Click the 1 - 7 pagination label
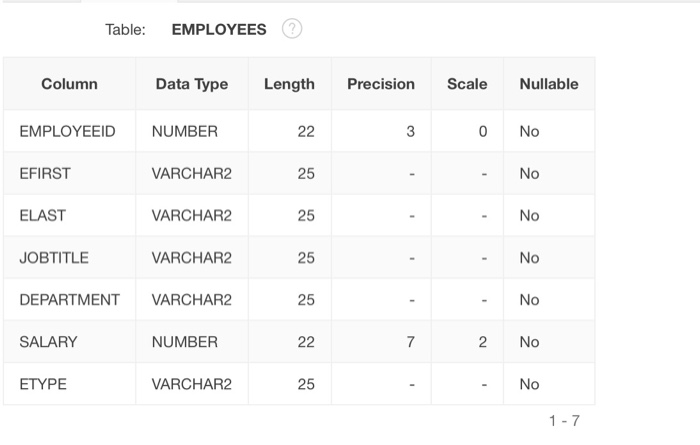The image size is (700, 445). [x=563, y=421]
